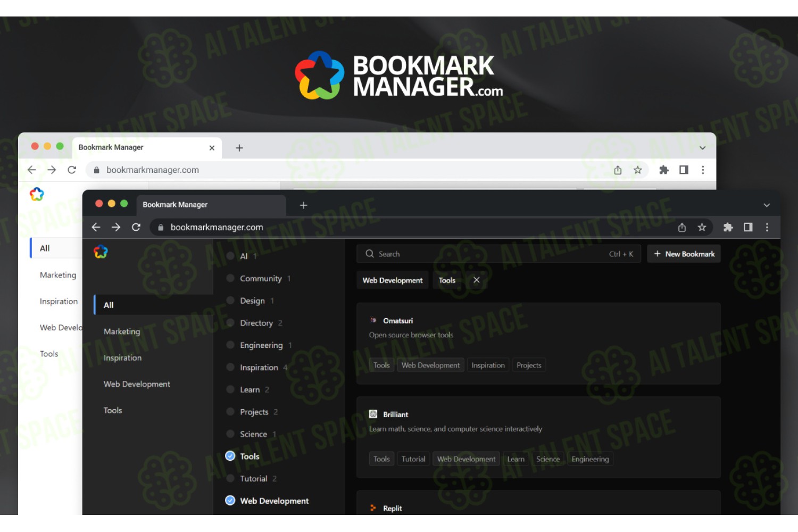
Task: Switch to Bookmark Manager tab in dark browser
Action: [211, 205]
